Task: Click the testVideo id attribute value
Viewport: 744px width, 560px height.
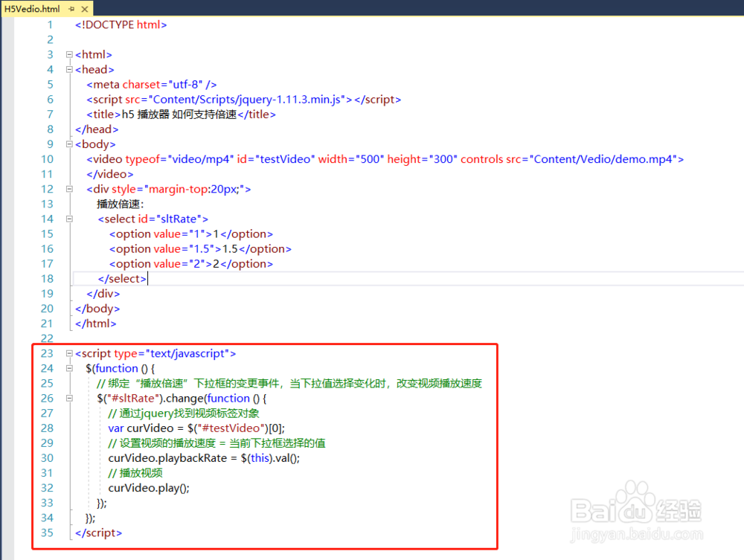Action: [285, 159]
